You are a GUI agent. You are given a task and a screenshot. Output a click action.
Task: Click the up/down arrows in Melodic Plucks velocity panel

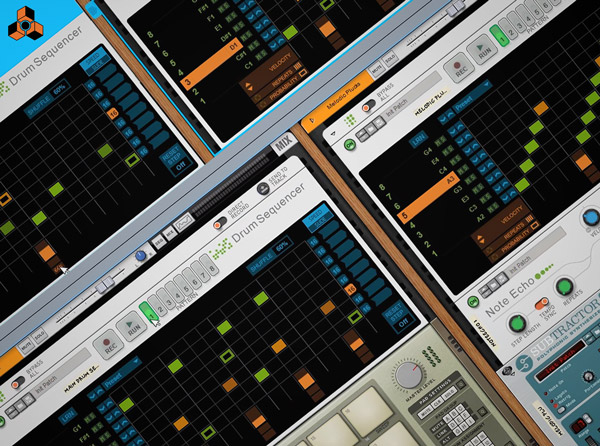point(480,239)
